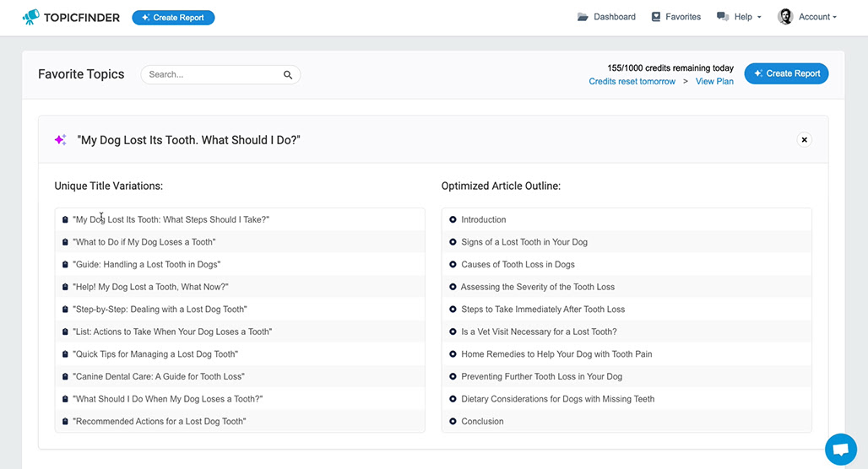Viewport: 868px width, 469px height.
Task: Copy "Quick Tips for Managing" clipboard icon
Action: coord(65,354)
